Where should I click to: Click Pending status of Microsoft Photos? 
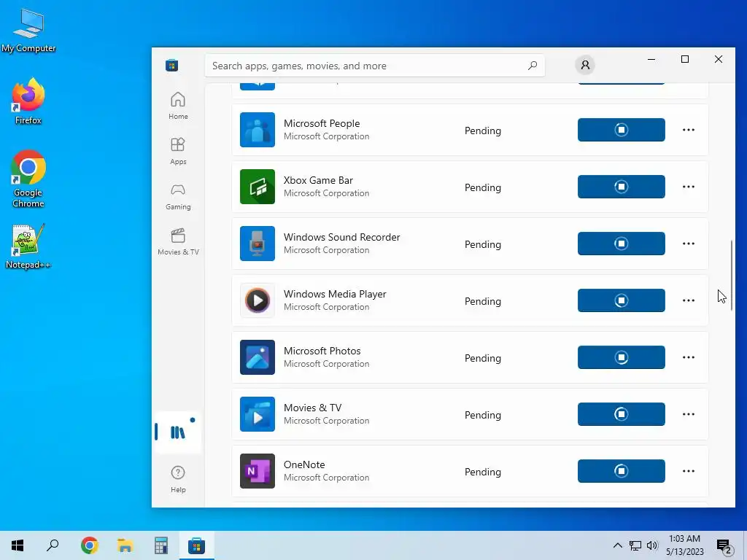[x=483, y=358]
